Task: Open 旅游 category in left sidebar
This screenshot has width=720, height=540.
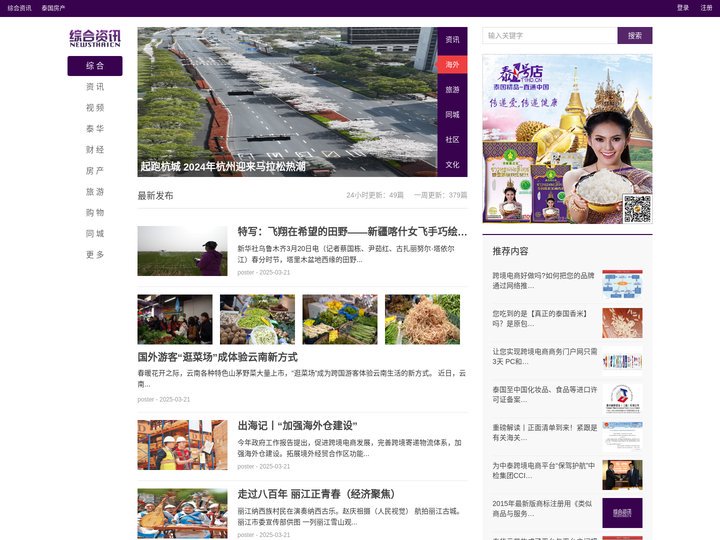Action: [x=95, y=191]
